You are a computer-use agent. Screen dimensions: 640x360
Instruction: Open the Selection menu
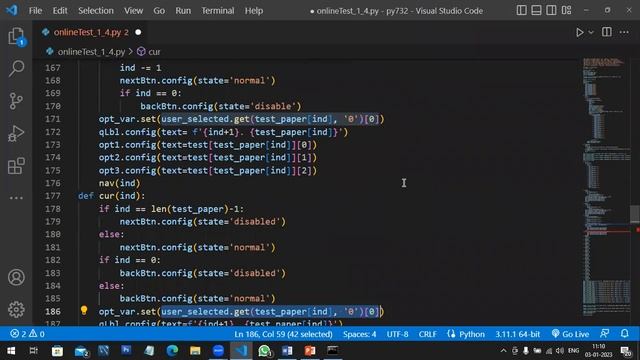[96, 11]
